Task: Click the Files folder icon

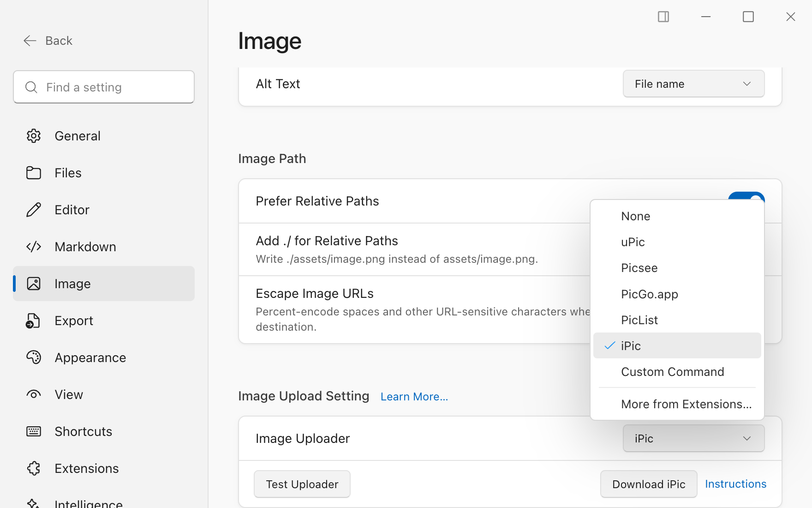Action: click(x=34, y=173)
